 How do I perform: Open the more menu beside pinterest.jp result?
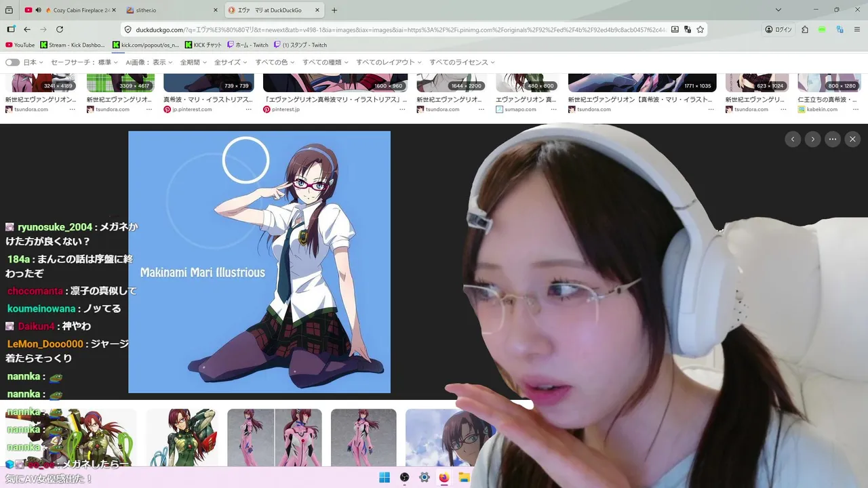click(x=403, y=109)
